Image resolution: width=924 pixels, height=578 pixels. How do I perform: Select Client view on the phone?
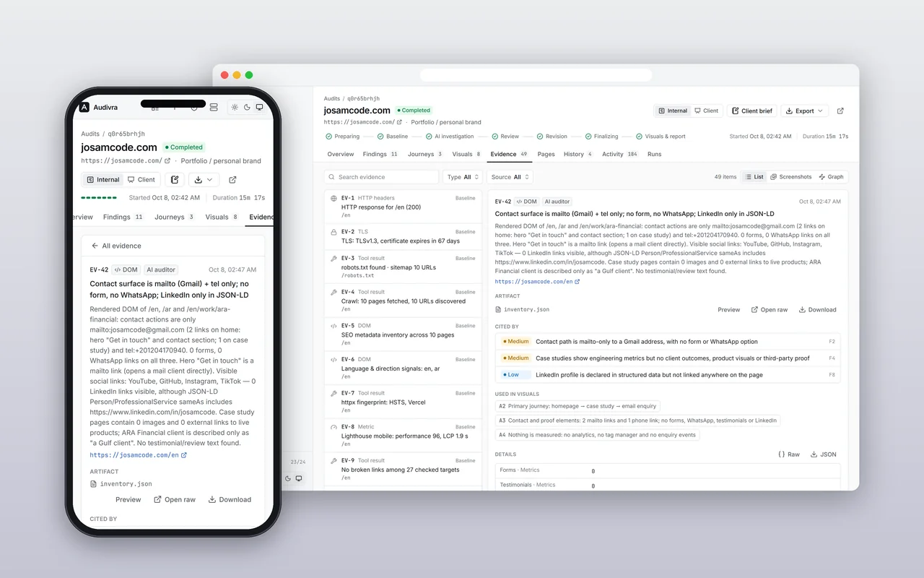pyautogui.click(x=141, y=179)
